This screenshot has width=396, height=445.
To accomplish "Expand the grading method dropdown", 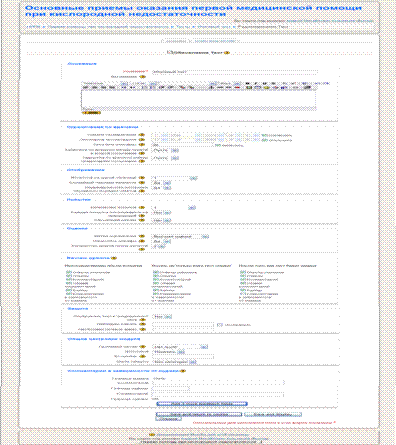I will (180, 236).
